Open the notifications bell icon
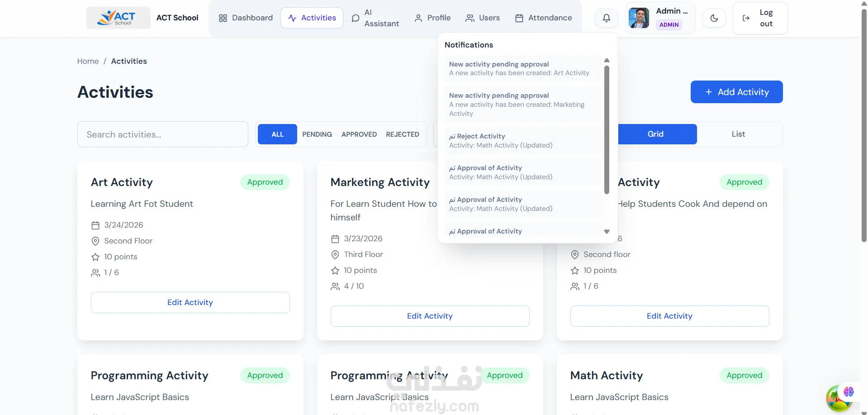Image resolution: width=868 pixels, height=415 pixels. click(x=607, y=18)
